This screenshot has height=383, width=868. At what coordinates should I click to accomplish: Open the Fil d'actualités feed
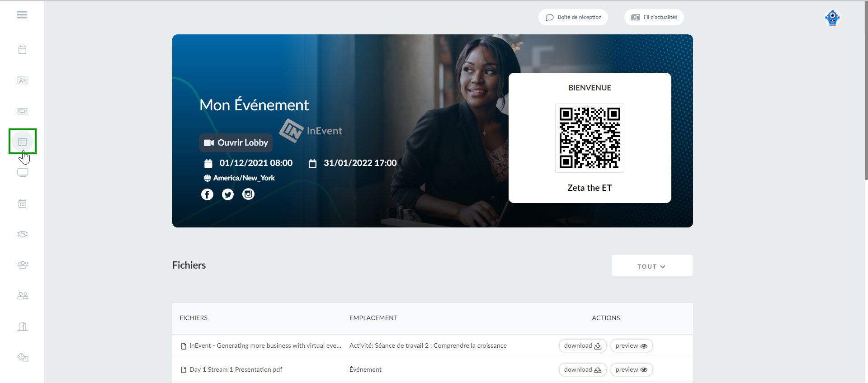point(654,17)
